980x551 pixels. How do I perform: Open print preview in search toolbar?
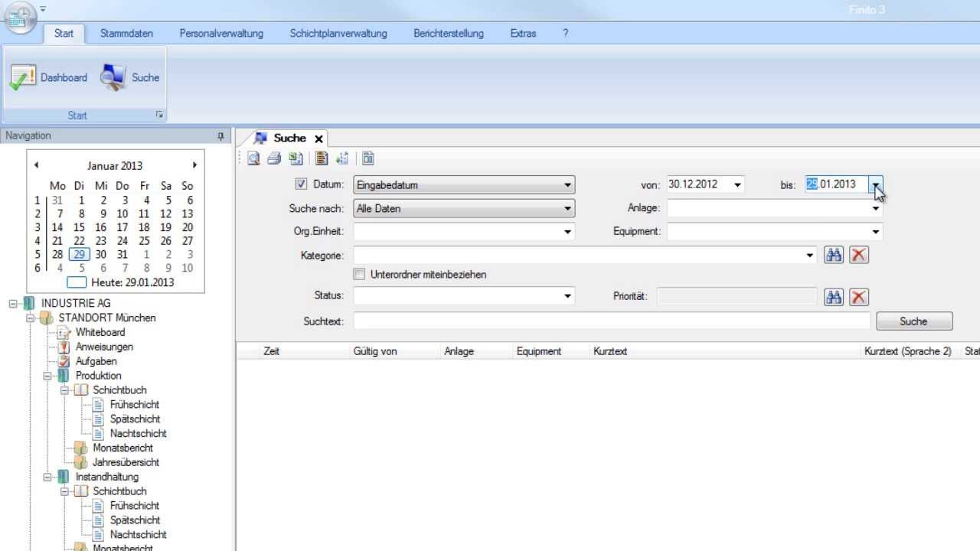pyautogui.click(x=253, y=158)
